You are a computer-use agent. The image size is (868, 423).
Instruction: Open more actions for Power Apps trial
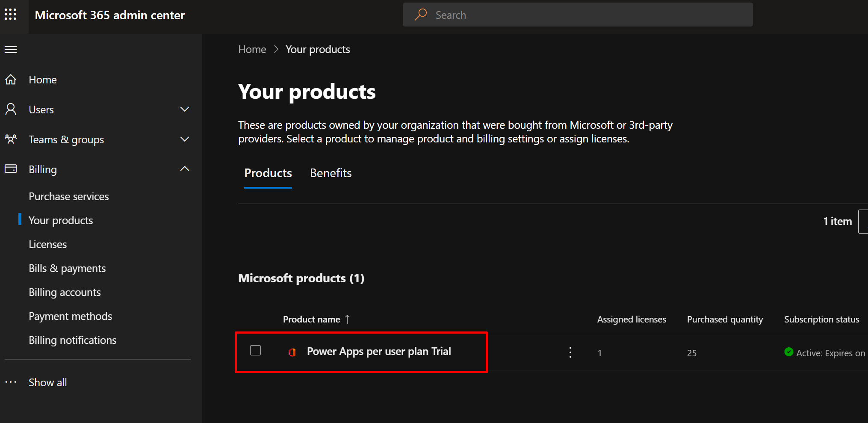coord(570,352)
